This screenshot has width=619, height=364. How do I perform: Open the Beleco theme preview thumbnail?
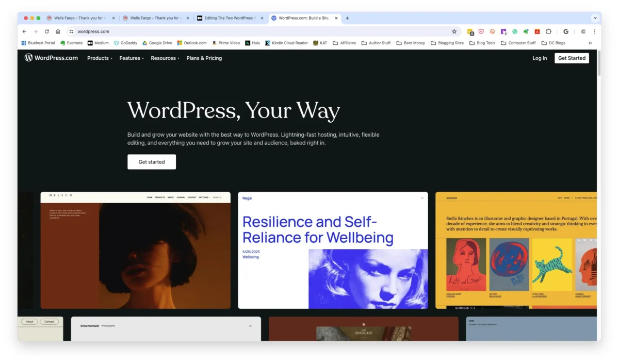tap(136, 250)
